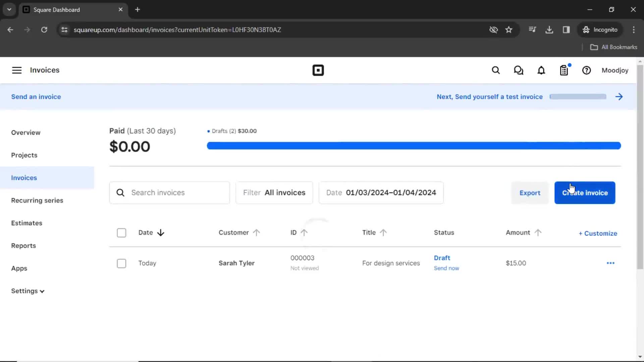Open the Filter All invoices dropdown

[274, 192]
